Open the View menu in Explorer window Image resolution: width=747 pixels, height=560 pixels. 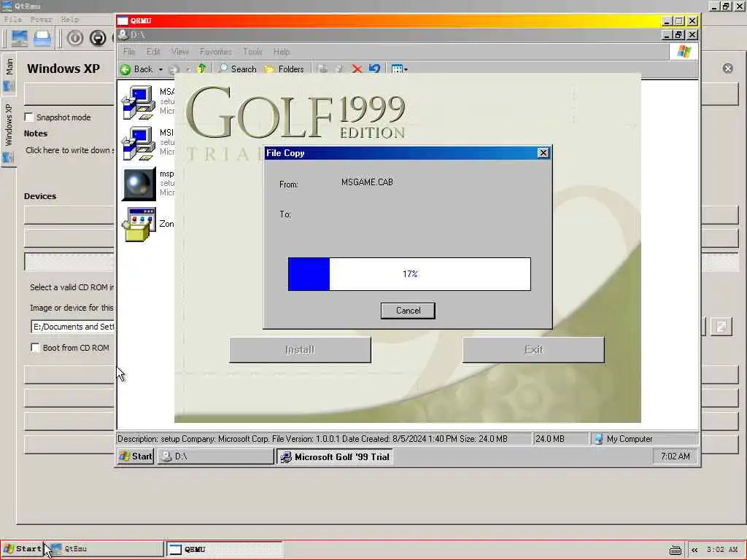pyautogui.click(x=179, y=52)
